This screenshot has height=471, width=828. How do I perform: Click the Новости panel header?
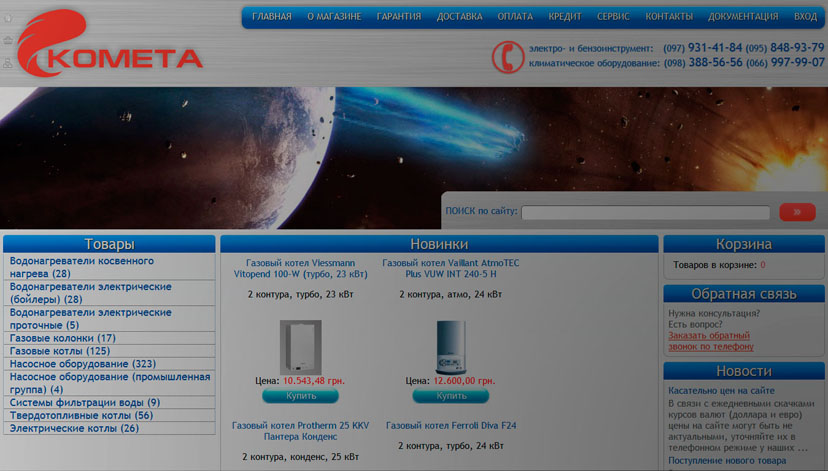tap(744, 371)
